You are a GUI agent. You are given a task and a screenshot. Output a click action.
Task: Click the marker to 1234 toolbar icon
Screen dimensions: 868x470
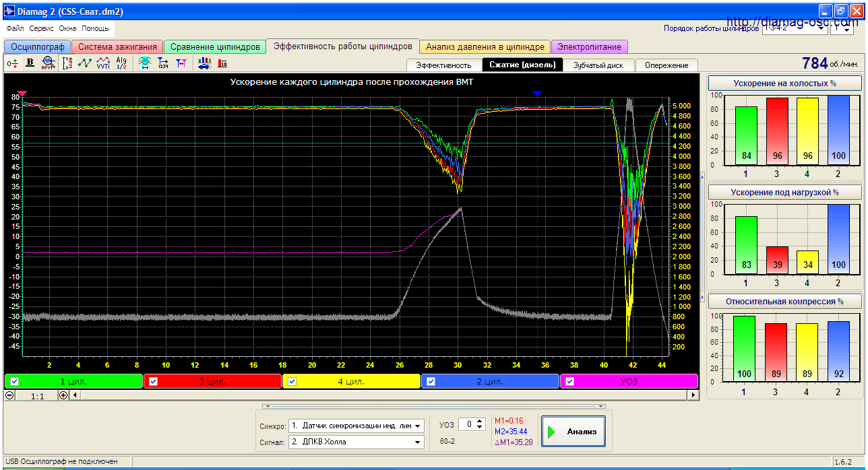(x=163, y=63)
